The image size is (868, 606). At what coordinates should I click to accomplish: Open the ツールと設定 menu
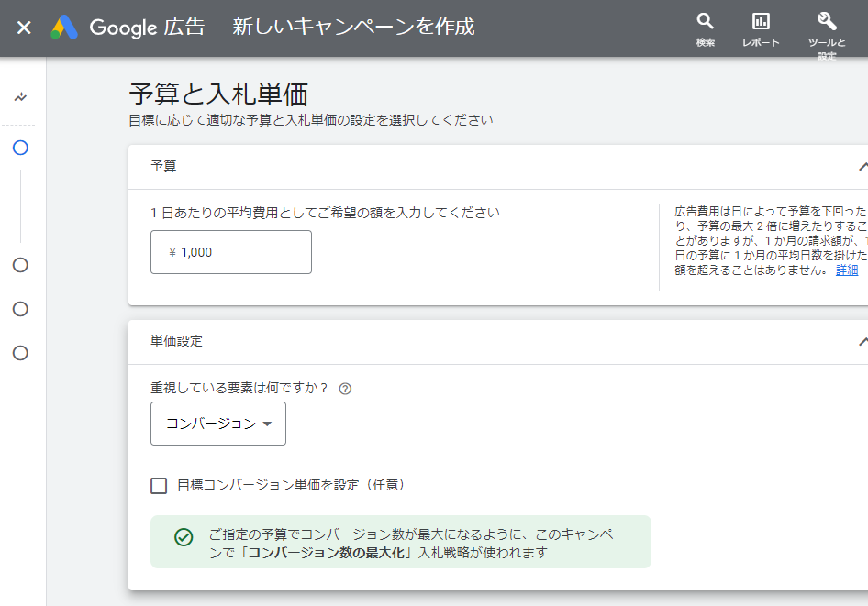(x=825, y=22)
